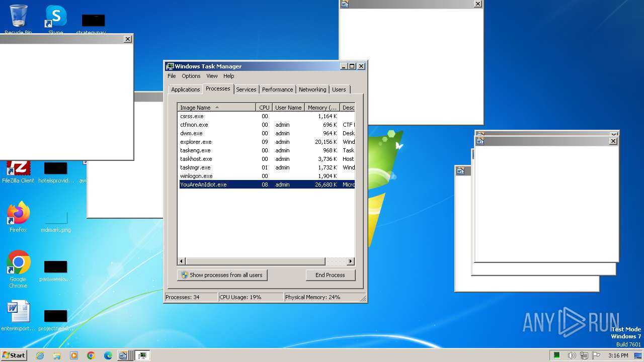Open Internet Explorer from the taskbar
Image resolution: width=644 pixels, height=362 pixels.
coord(40,355)
